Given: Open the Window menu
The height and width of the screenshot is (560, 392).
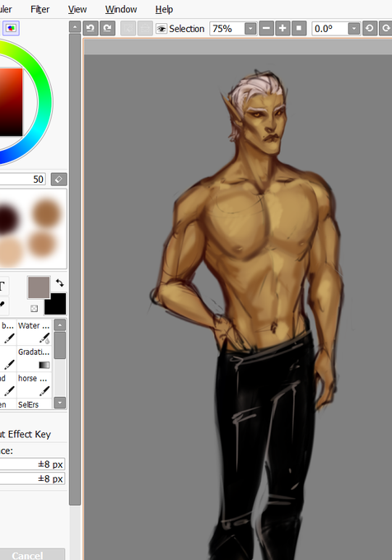Looking at the screenshot, I should click(x=121, y=9).
